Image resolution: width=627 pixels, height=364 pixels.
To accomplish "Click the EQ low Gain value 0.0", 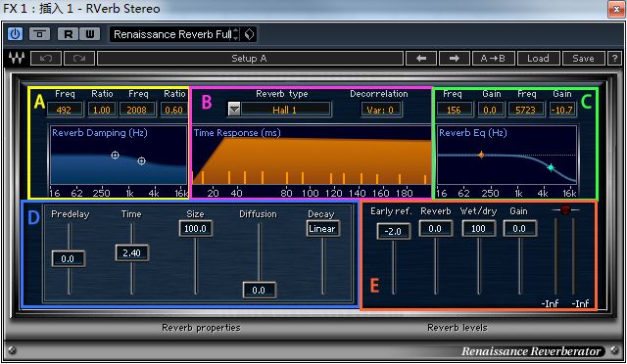I will 490,110.
